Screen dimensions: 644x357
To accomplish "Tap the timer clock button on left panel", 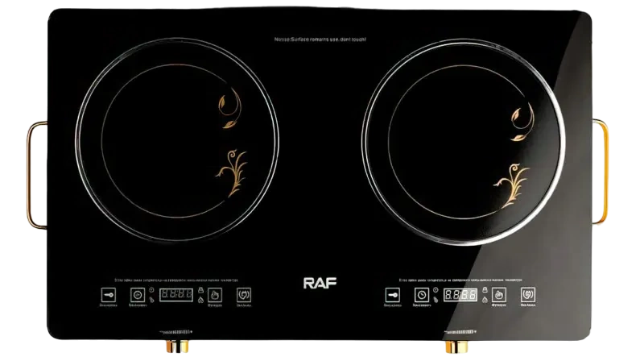I will [138, 295].
